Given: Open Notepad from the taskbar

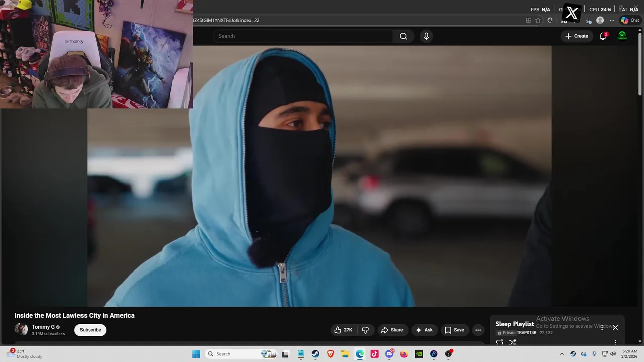Looking at the screenshot, I should tap(300, 354).
